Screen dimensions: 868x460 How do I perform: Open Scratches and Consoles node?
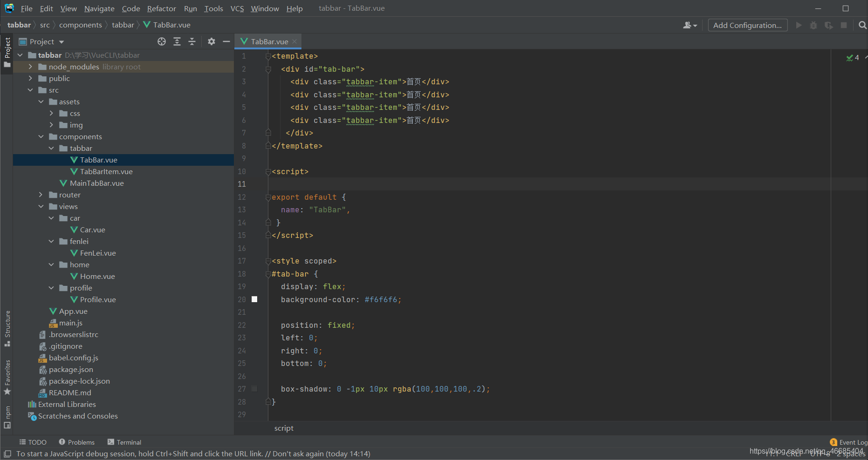[78, 416]
